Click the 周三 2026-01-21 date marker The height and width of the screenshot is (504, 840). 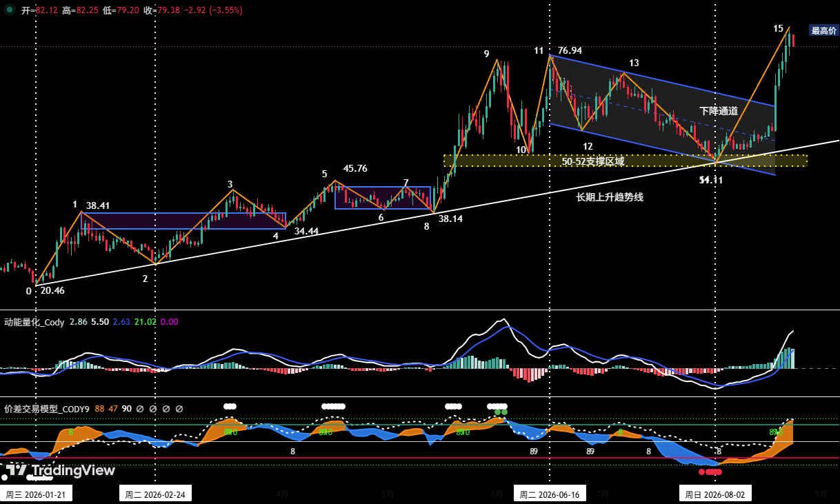point(36,494)
